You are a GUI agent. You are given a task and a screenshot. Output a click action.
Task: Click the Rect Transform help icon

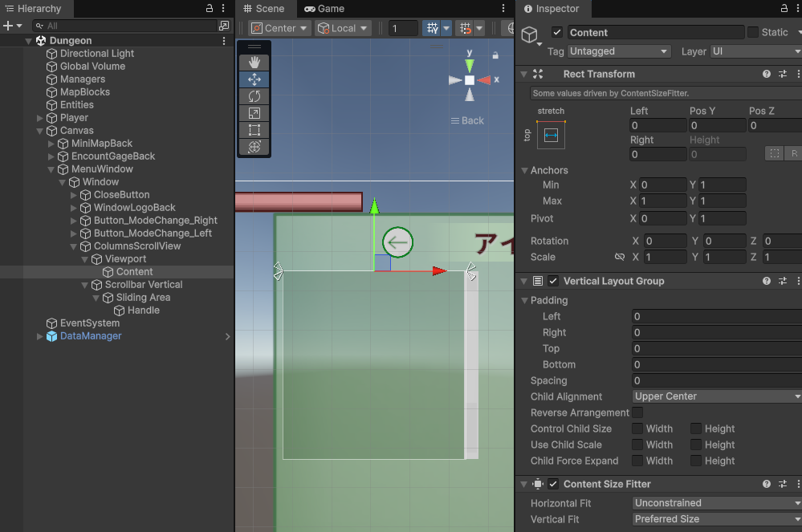(x=767, y=74)
